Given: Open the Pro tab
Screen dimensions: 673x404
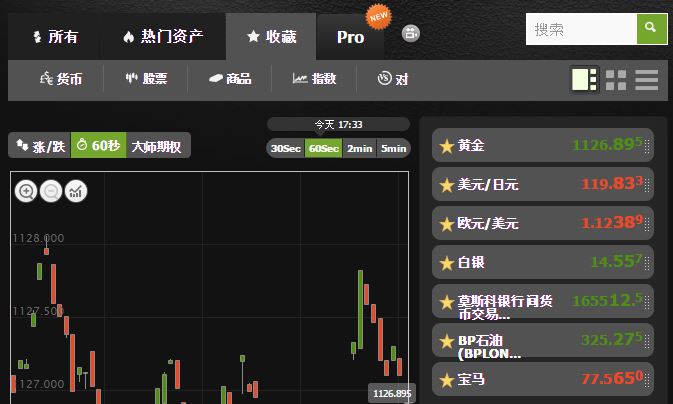Looking at the screenshot, I should 350,37.
